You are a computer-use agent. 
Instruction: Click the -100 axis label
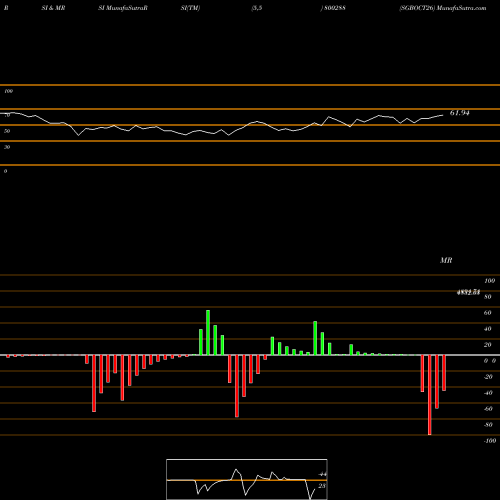[490, 441]
